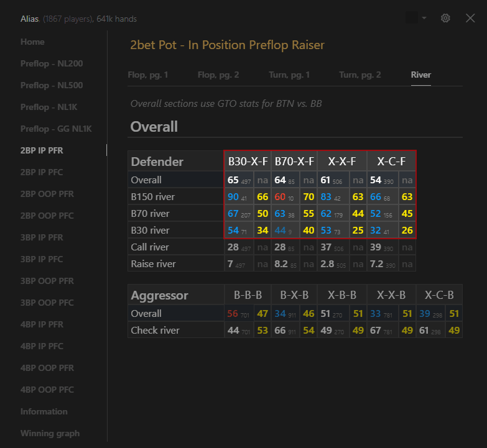Click the Alias player name label
487x448 pixels.
(29, 19)
